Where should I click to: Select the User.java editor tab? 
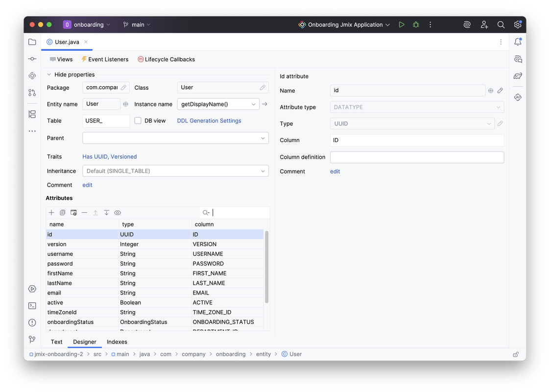tap(67, 42)
